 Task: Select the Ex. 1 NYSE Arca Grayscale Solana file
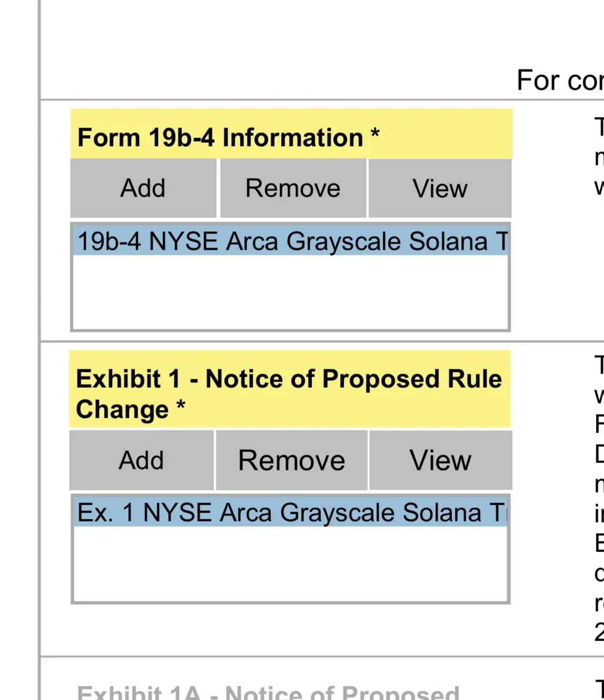pyautogui.click(x=291, y=512)
